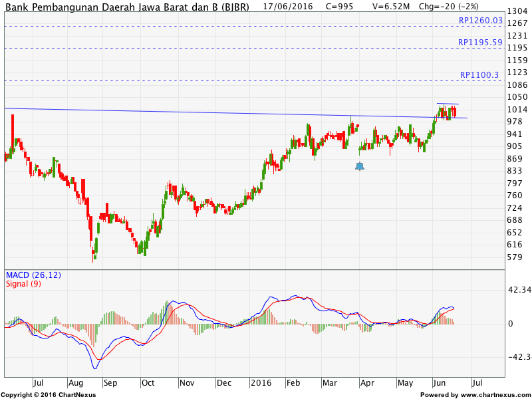Click the stock title Bank Pembangunan Daerah (BJBR)
The height and width of the screenshot is (399, 532).
click(x=128, y=7)
